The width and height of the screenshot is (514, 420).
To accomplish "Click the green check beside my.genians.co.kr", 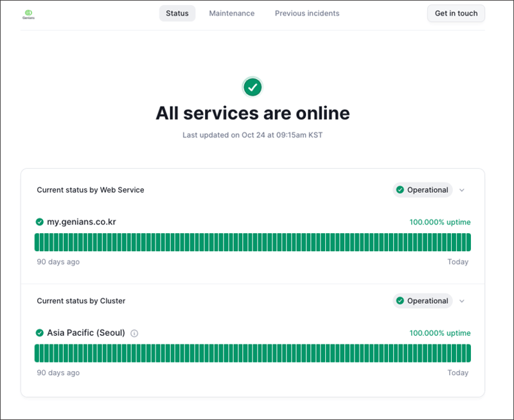I will [x=40, y=222].
